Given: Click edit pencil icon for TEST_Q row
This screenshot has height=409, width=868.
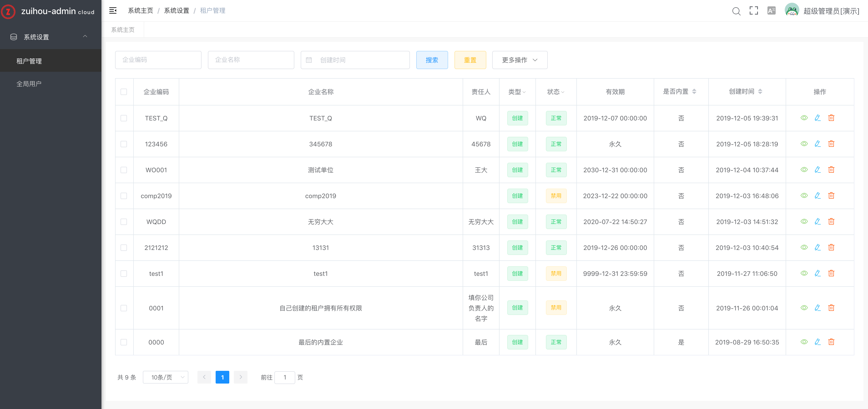Looking at the screenshot, I should (x=818, y=118).
